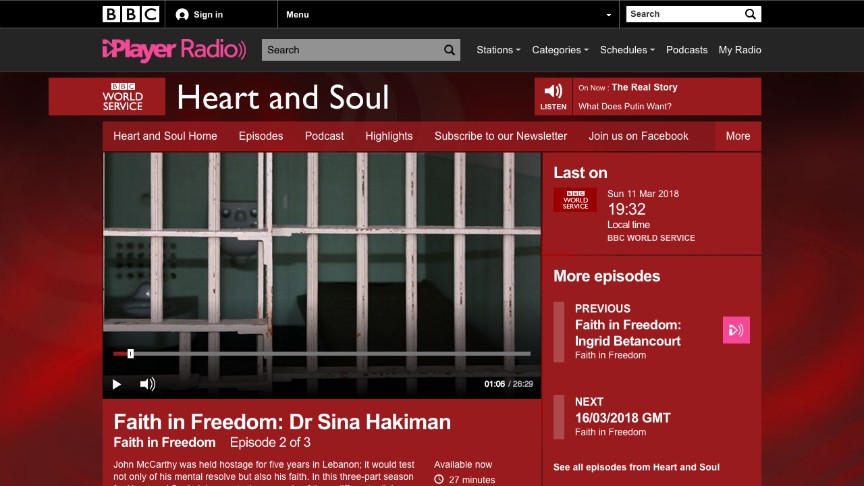Screen dimensions: 864x486
Task: Open the Schedules dropdown
Action: tap(627, 50)
